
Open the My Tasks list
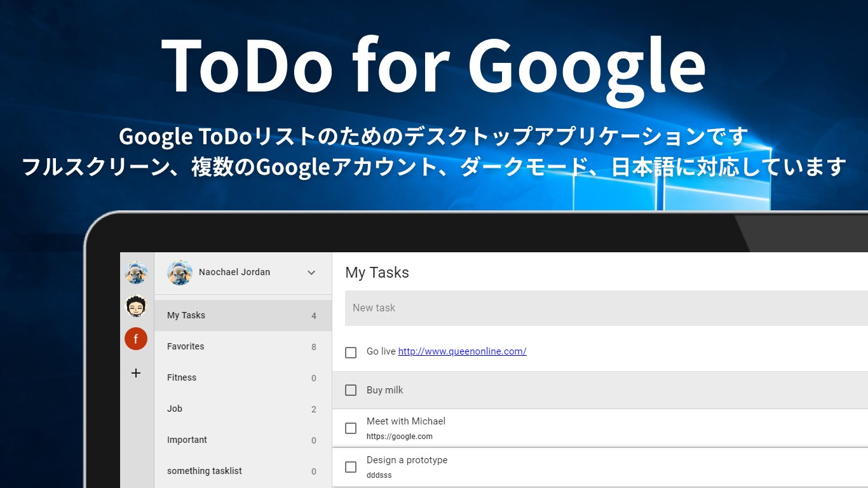186,315
